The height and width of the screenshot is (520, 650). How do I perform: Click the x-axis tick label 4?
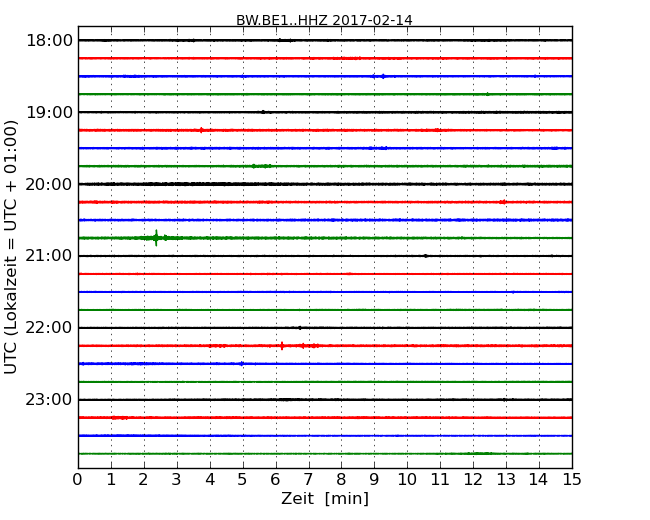(x=210, y=480)
